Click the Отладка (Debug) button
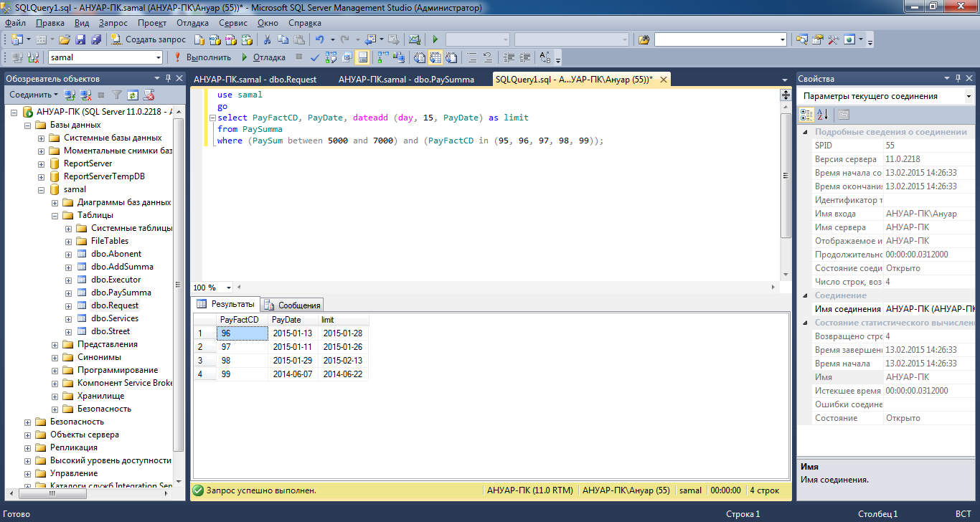Viewport: 980px width, 522px height. pos(263,57)
